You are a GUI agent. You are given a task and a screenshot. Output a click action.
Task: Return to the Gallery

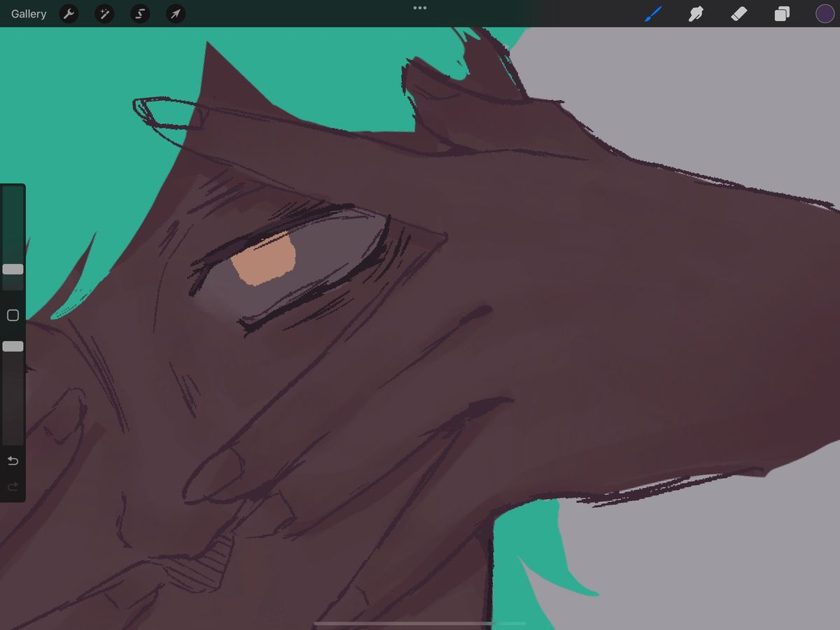[29, 13]
